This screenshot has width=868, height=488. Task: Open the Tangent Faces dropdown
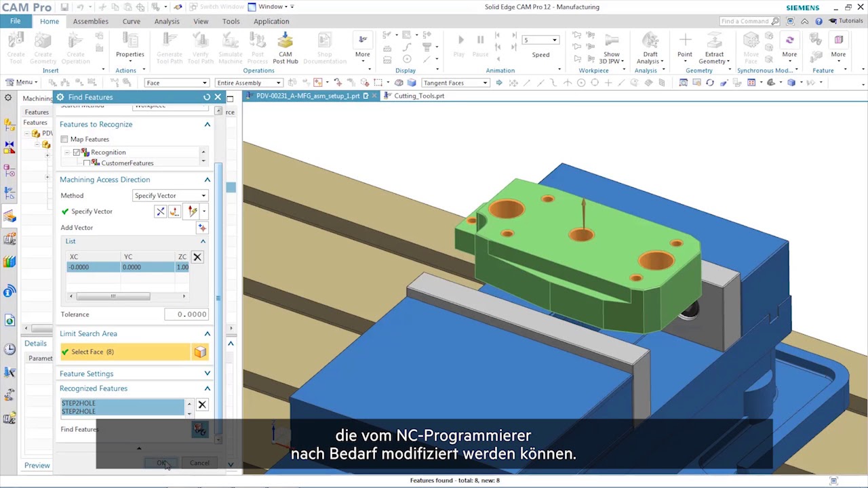pyautogui.click(x=455, y=83)
